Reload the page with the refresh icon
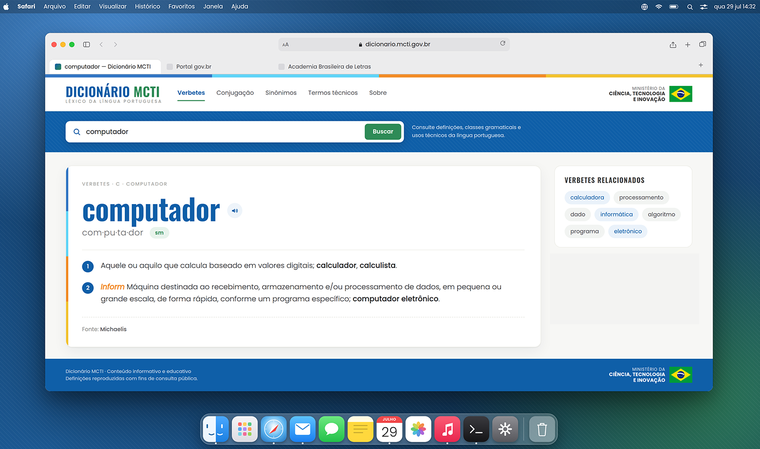 503,44
